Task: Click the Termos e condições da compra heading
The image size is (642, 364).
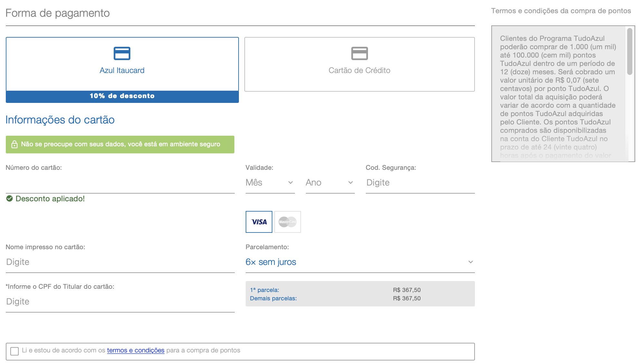Action: [x=561, y=11]
